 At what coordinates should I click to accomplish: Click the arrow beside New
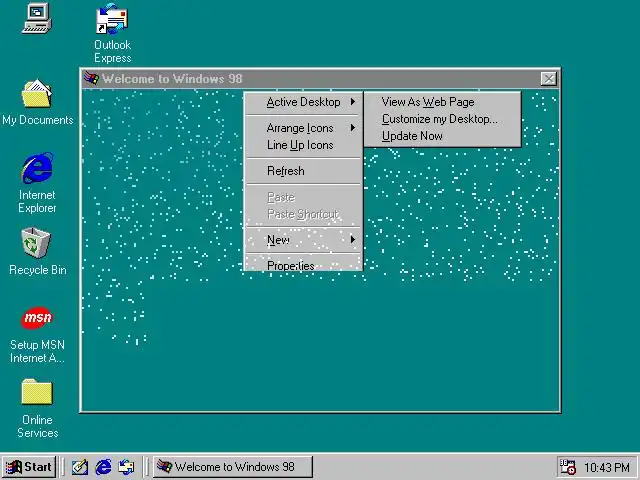coord(353,239)
